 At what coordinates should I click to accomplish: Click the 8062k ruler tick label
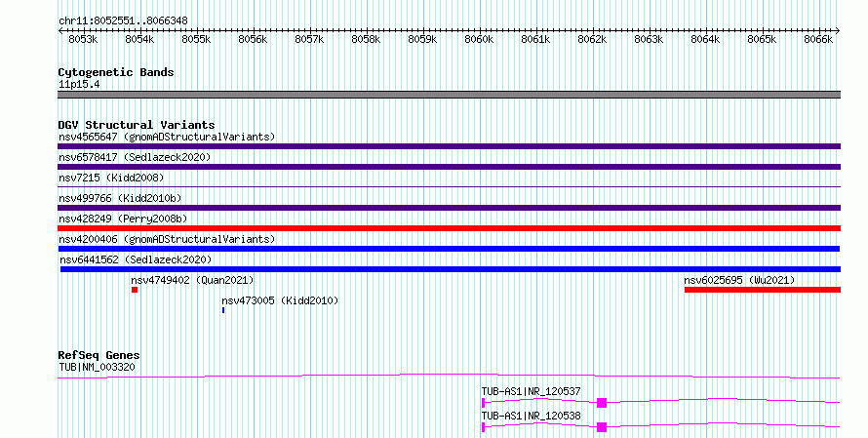tap(592, 39)
